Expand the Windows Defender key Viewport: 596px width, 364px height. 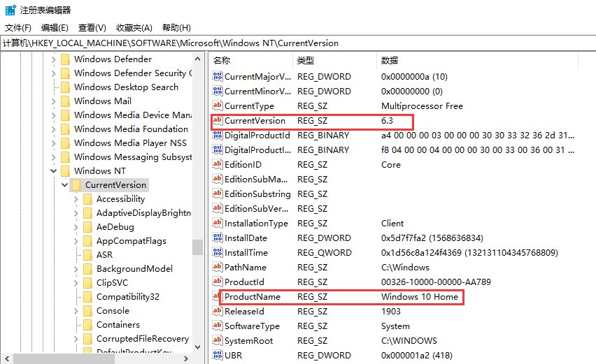54,59
